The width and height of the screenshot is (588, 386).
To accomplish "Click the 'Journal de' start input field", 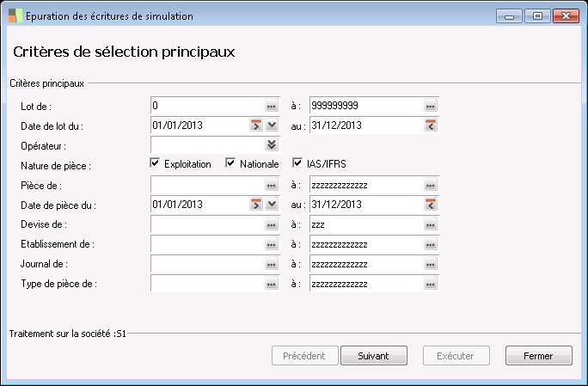I will tap(206, 264).
